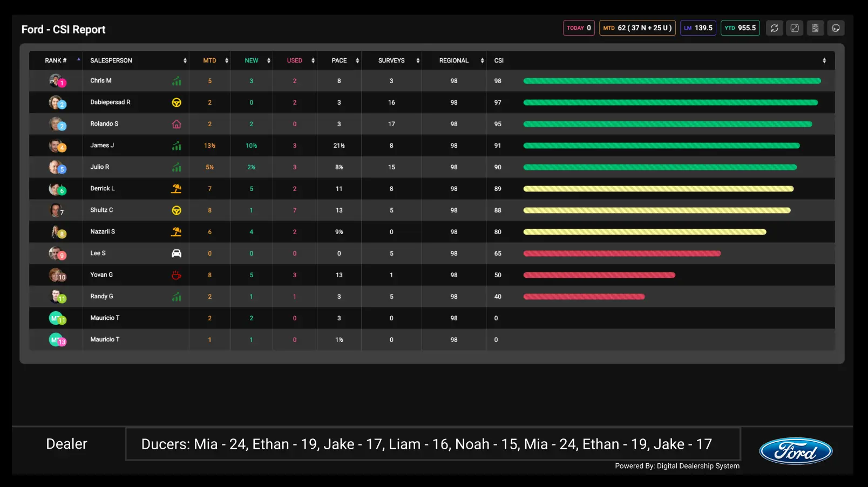This screenshot has width=868, height=487.
Task: Click the Powered By Digital Dealership System text
Action: 677,466
